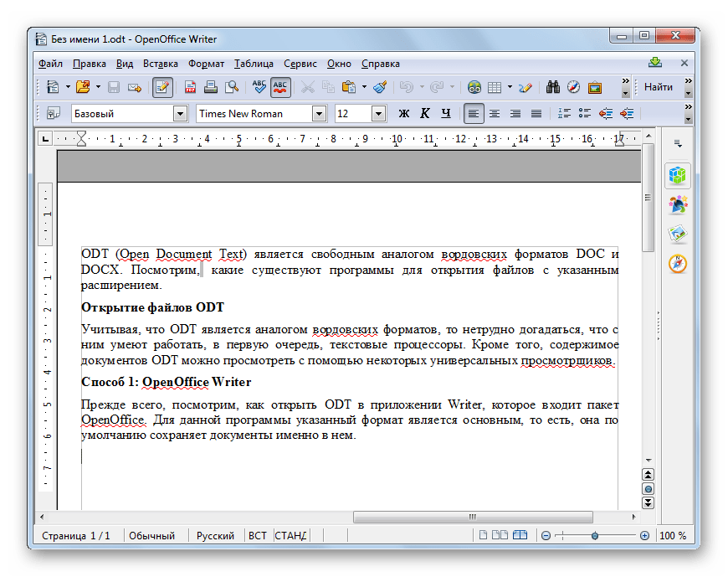Viewport: 728px width, 577px height.
Task: Open the Правка menu
Action: (90, 64)
